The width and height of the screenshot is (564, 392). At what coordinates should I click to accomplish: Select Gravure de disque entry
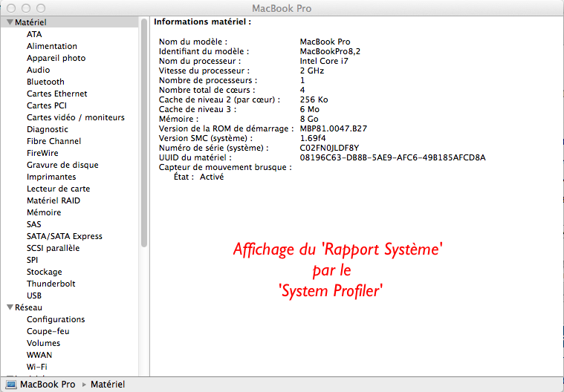click(x=62, y=165)
